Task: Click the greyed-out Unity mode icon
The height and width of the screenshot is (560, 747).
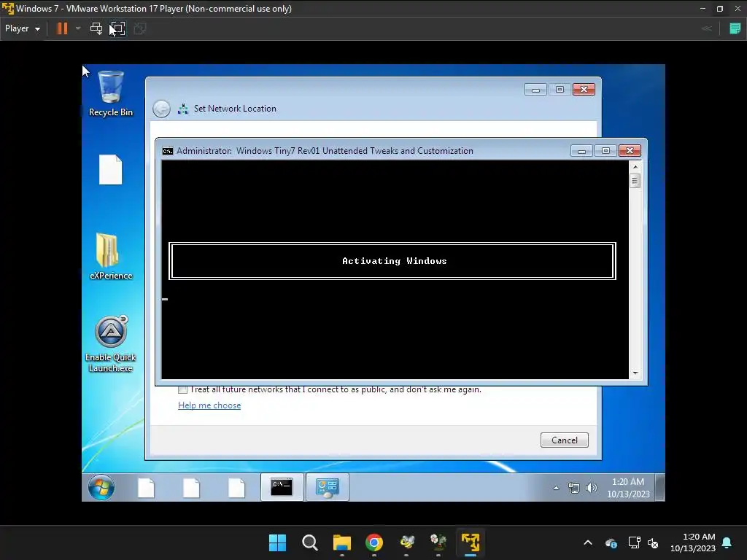Action: [139, 28]
